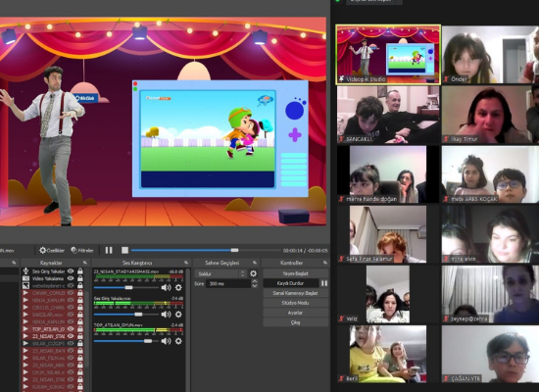Screen dimensions: 539x392
Task: Open transition properties gear next to Soldur
Action: tap(254, 273)
